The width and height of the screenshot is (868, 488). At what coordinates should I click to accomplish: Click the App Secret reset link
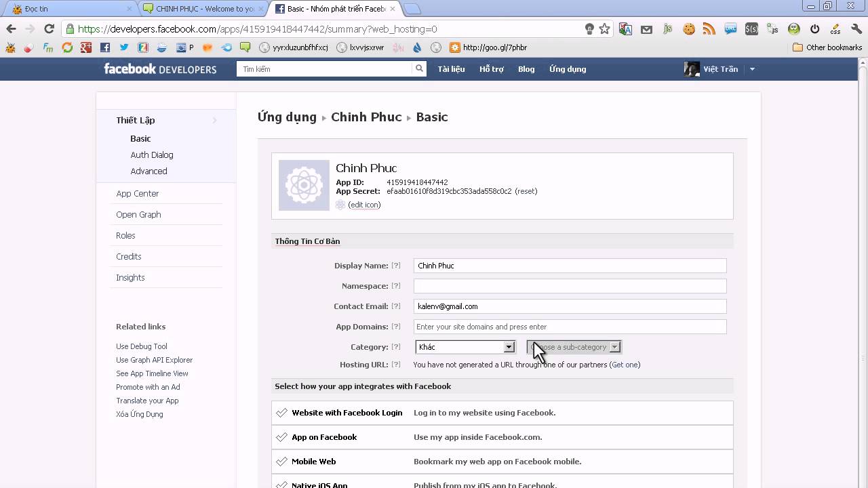526,191
